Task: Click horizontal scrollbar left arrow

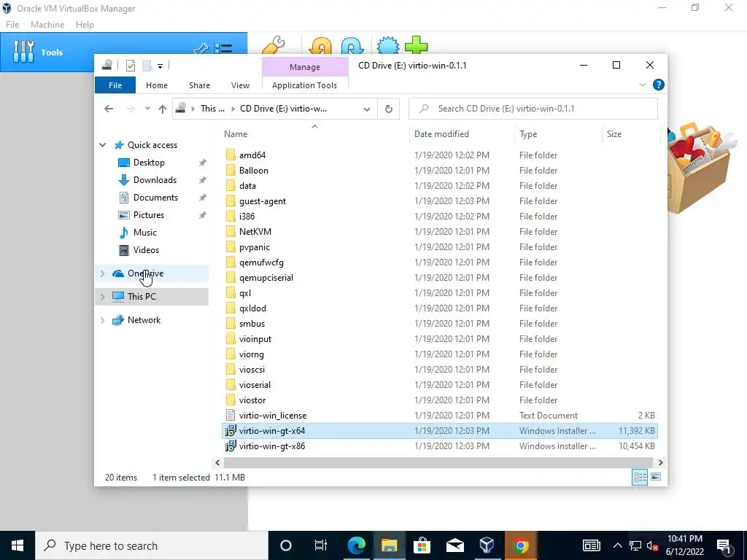Action: (x=217, y=462)
